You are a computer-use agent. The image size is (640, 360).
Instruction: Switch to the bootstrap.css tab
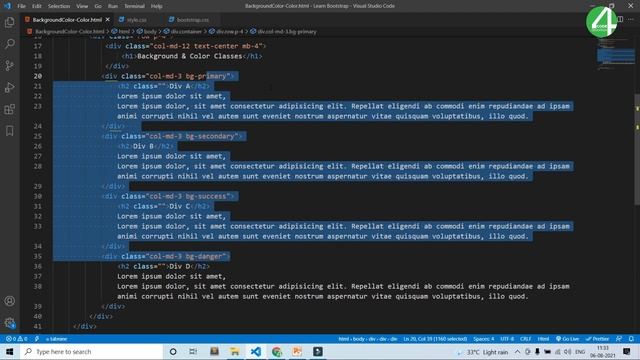(193, 20)
